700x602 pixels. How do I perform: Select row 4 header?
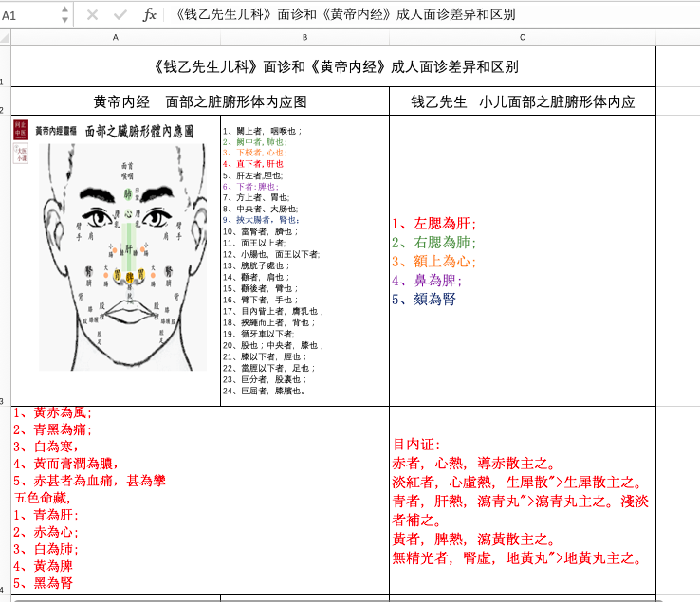pyautogui.click(x=5, y=501)
